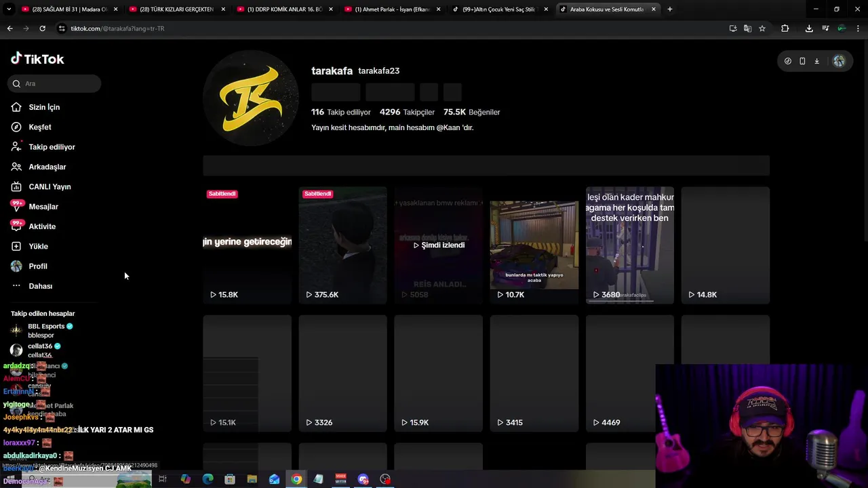Go back in browser history
The height and width of the screenshot is (488, 868).
(x=9, y=28)
